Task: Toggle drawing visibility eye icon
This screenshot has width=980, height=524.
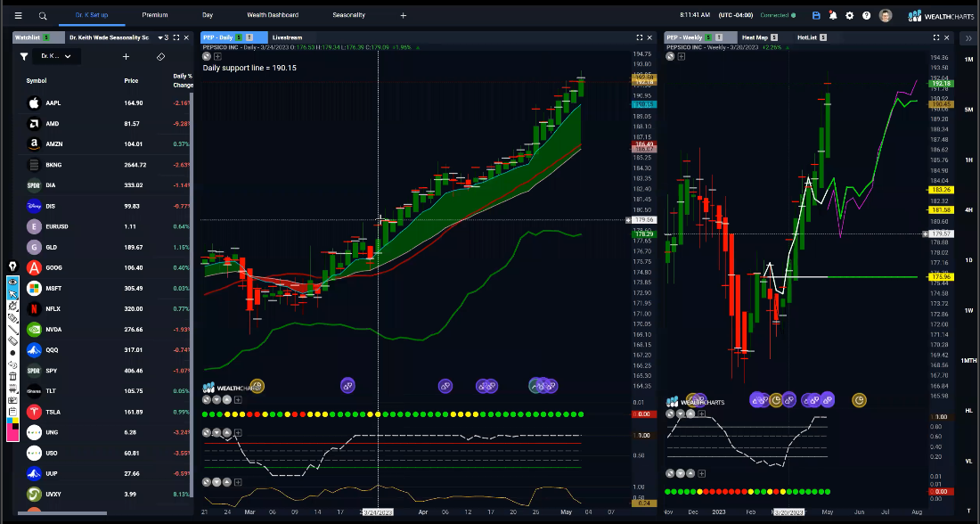Action: point(12,282)
